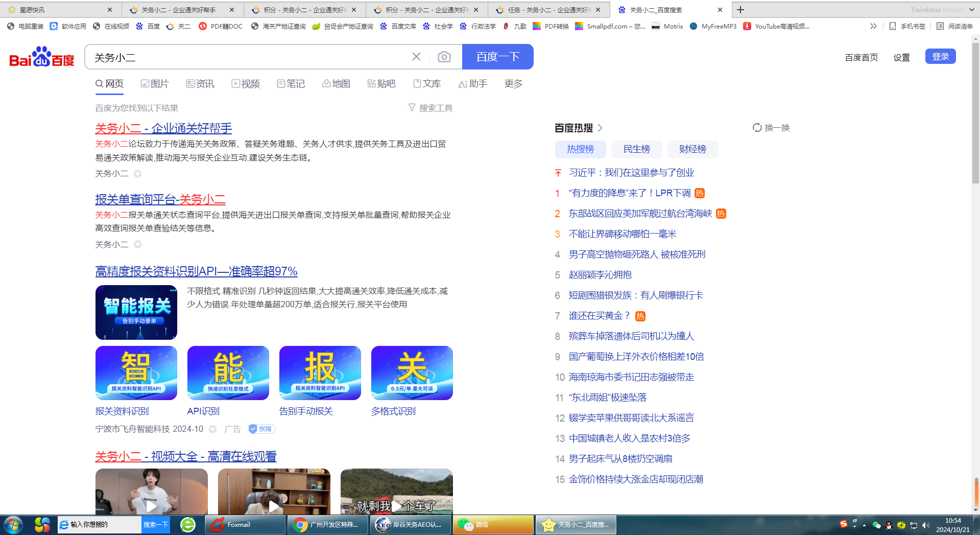Open the 关务小二 - 企业通关好帮手 result

point(163,128)
